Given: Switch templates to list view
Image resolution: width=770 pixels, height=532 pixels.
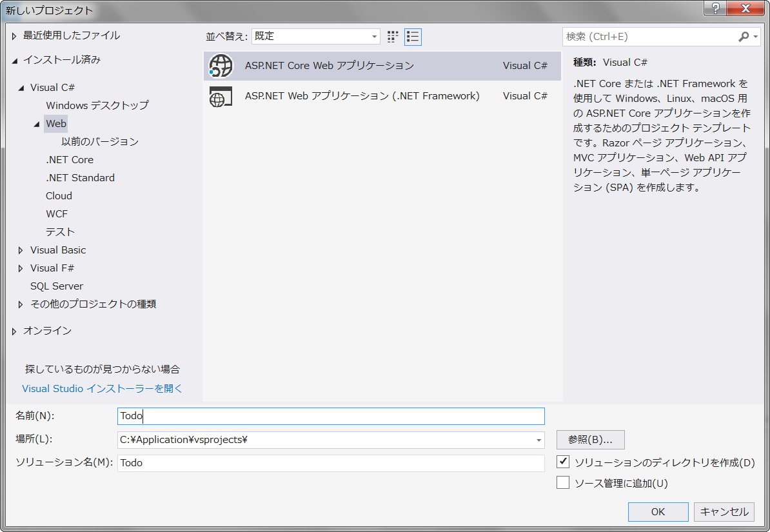Looking at the screenshot, I should coord(413,37).
